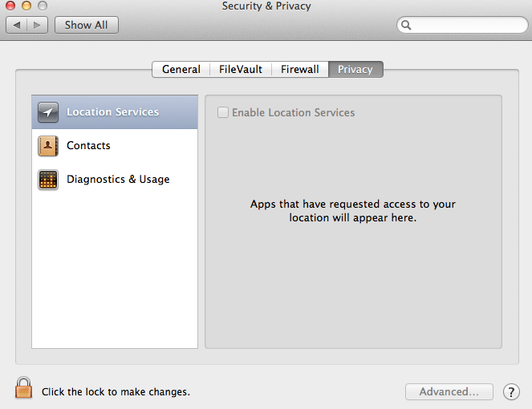Screen dimensions: 532x409
Task: Click the padlock icon to unlock settings
Action: point(24,388)
